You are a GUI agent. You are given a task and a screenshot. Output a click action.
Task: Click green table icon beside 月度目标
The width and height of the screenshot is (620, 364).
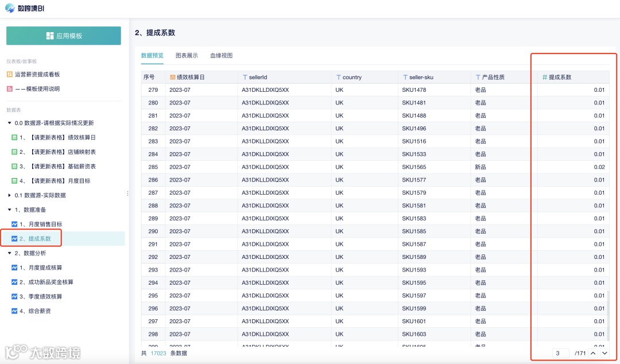14,181
